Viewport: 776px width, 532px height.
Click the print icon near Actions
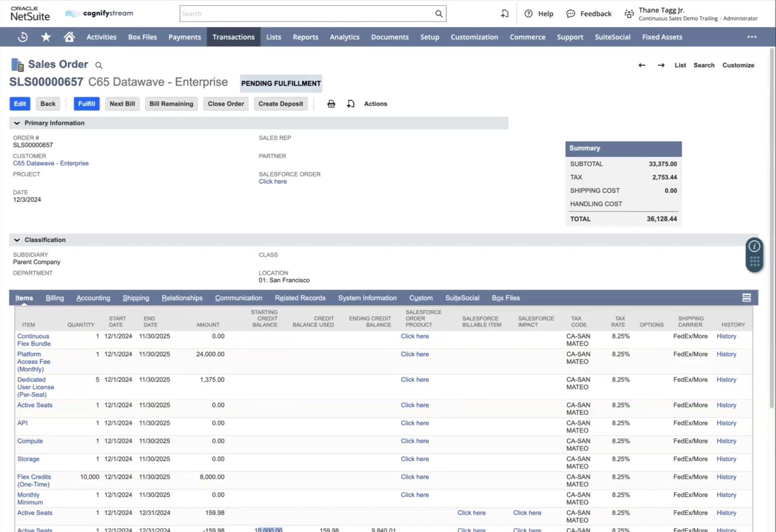331,104
